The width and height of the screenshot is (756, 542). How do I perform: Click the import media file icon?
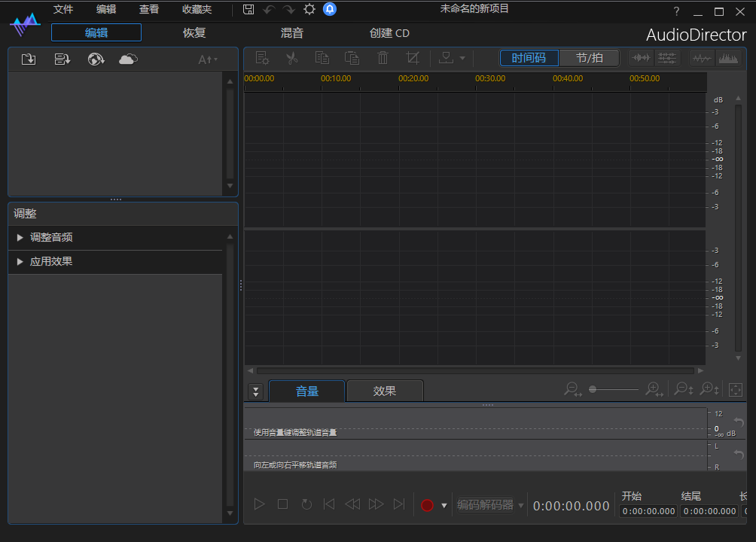click(29, 59)
